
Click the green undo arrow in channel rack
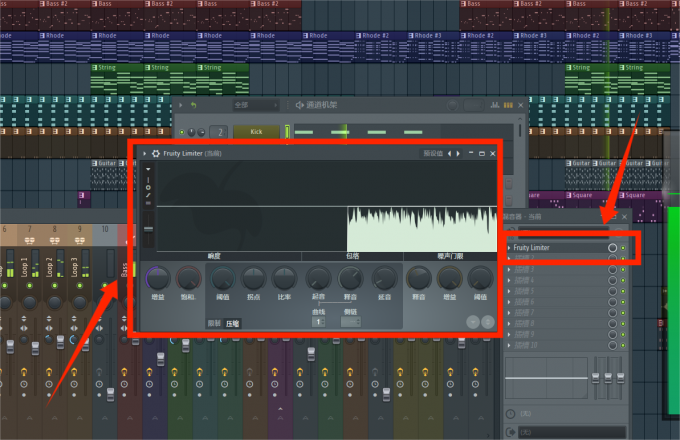point(193,105)
